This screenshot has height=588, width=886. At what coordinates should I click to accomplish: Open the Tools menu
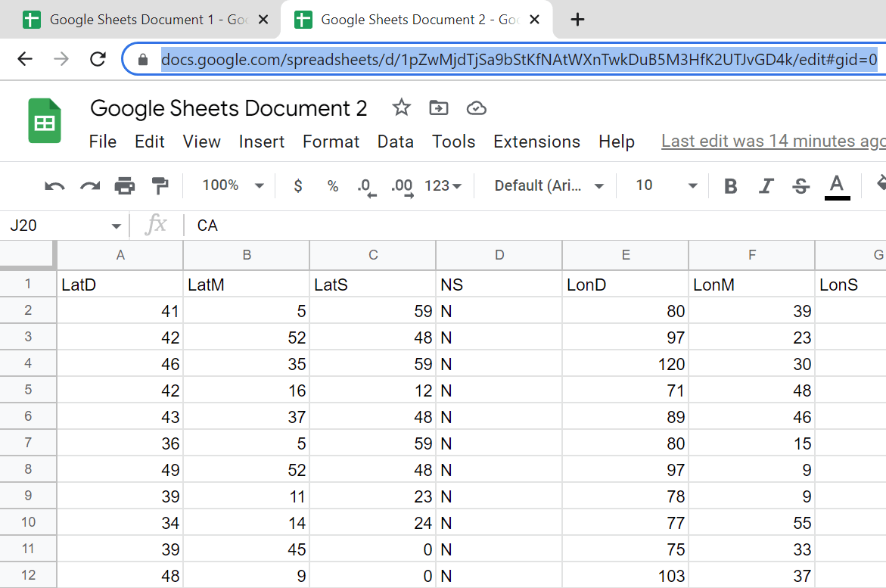click(x=454, y=142)
